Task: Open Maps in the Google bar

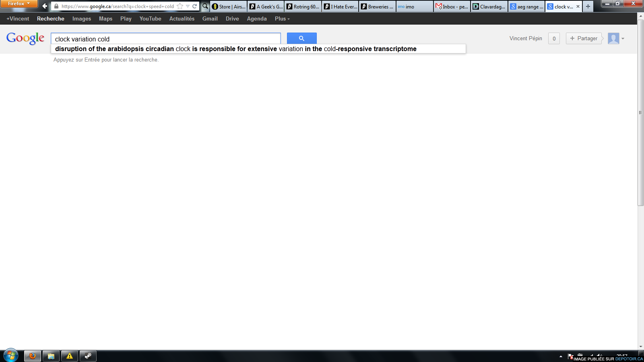Action: [106, 19]
